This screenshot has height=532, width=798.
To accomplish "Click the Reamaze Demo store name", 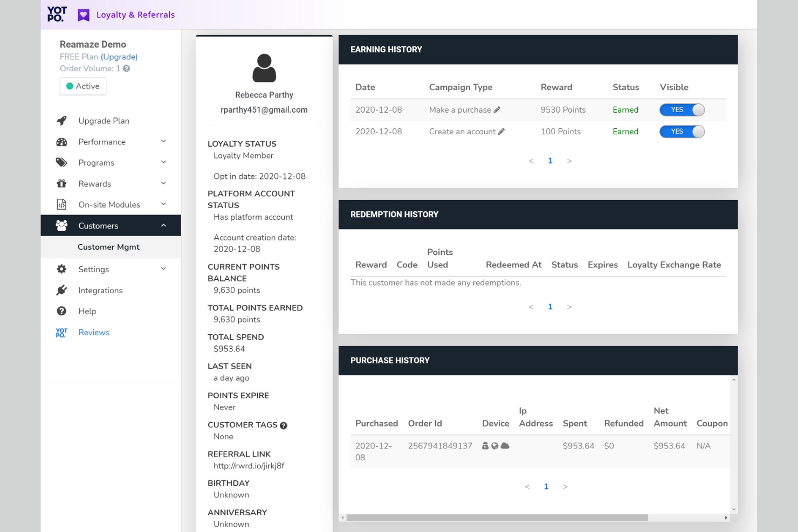I will click(93, 44).
